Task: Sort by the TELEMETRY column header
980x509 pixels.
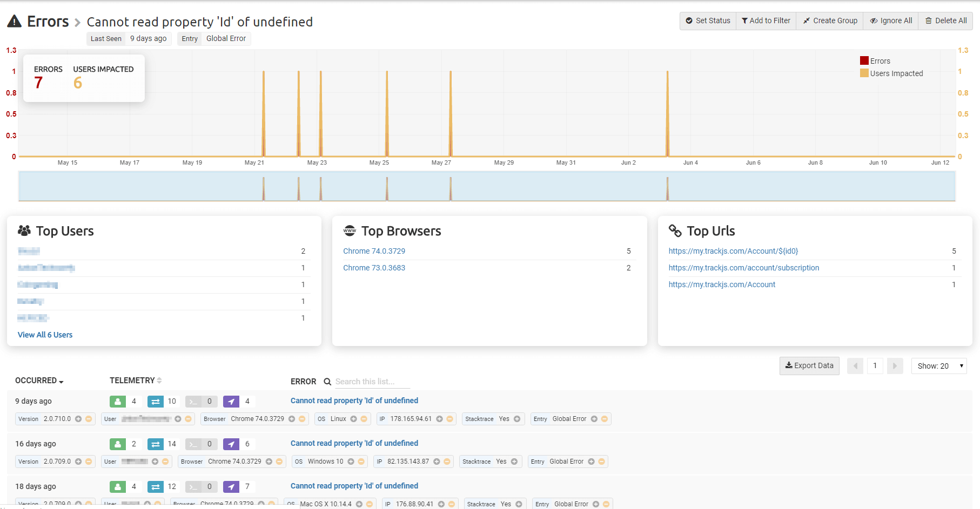Action: click(x=136, y=381)
